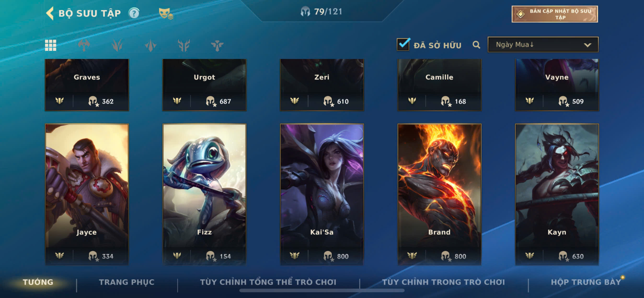Viewport: 644px width, 298px height.
Task: Filter champions by marksman role icon
Action: coord(184,45)
